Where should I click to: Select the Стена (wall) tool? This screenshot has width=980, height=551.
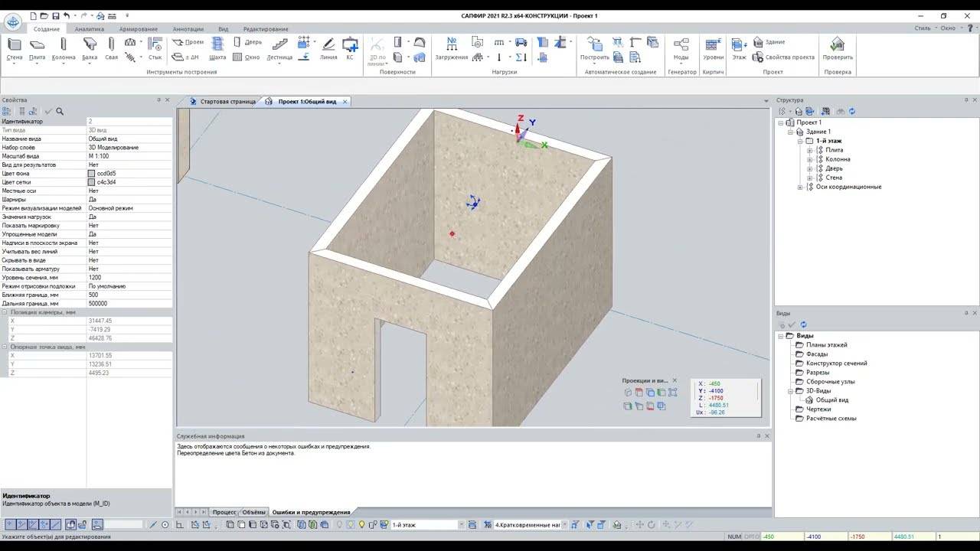tap(14, 49)
